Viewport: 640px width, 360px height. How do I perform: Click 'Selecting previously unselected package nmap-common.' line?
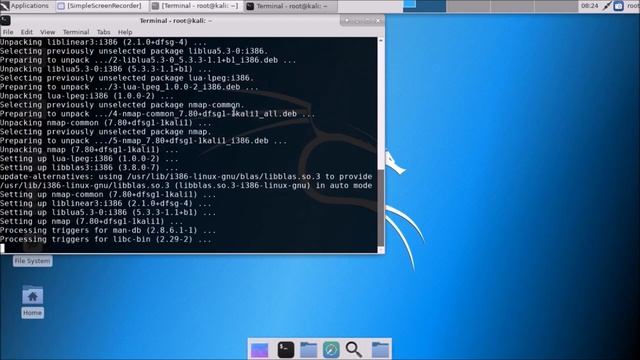point(122,105)
